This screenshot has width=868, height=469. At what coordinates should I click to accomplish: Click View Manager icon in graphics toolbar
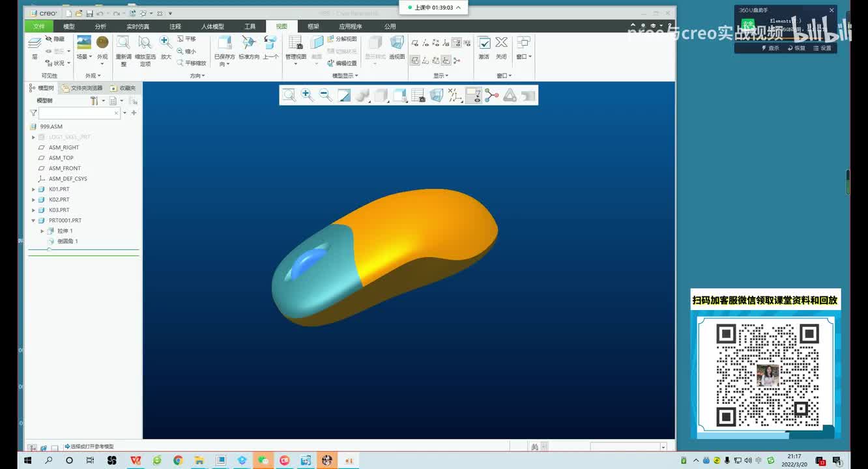(418, 96)
